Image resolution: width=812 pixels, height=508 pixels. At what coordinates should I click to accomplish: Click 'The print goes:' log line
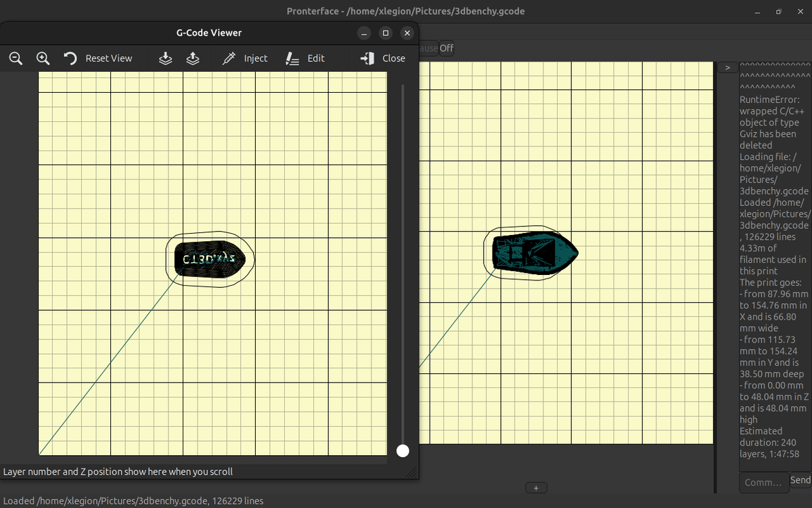click(x=770, y=282)
